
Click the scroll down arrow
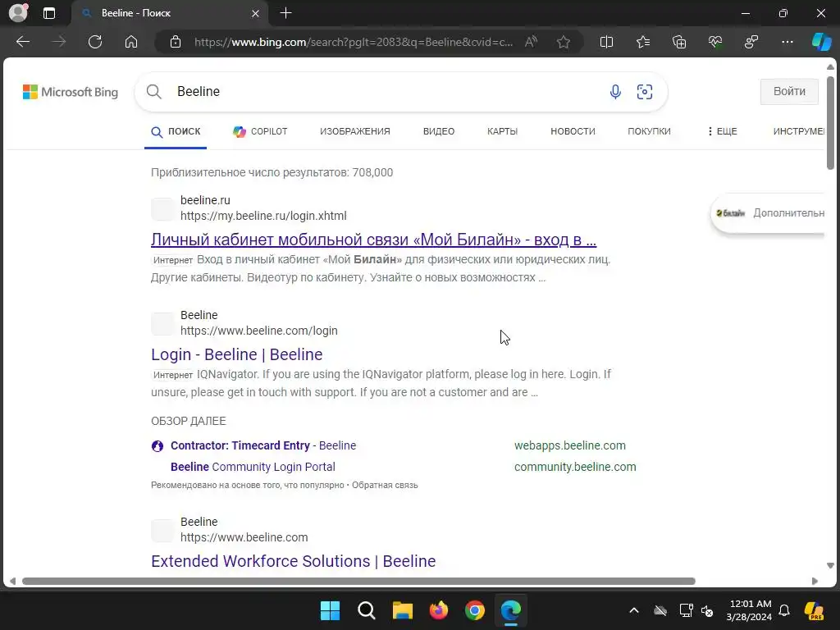tap(830, 566)
